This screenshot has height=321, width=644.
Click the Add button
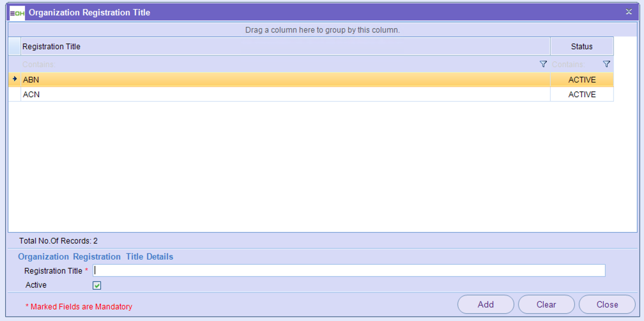pos(486,304)
